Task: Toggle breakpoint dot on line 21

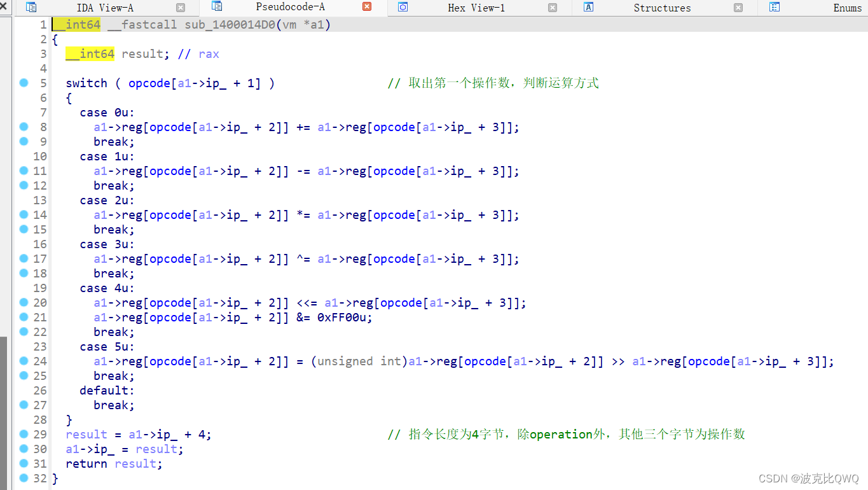Action: pyautogui.click(x=24, y=317)
